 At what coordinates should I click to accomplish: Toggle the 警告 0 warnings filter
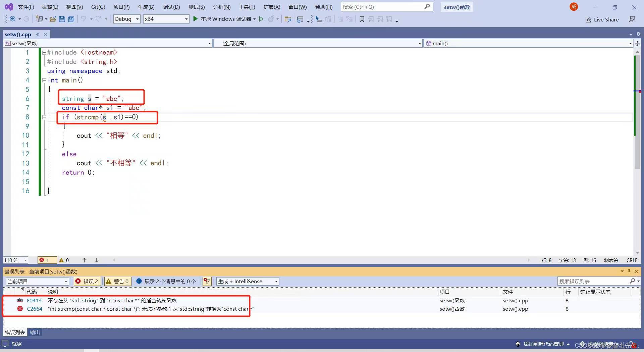(x=117, y=281)
